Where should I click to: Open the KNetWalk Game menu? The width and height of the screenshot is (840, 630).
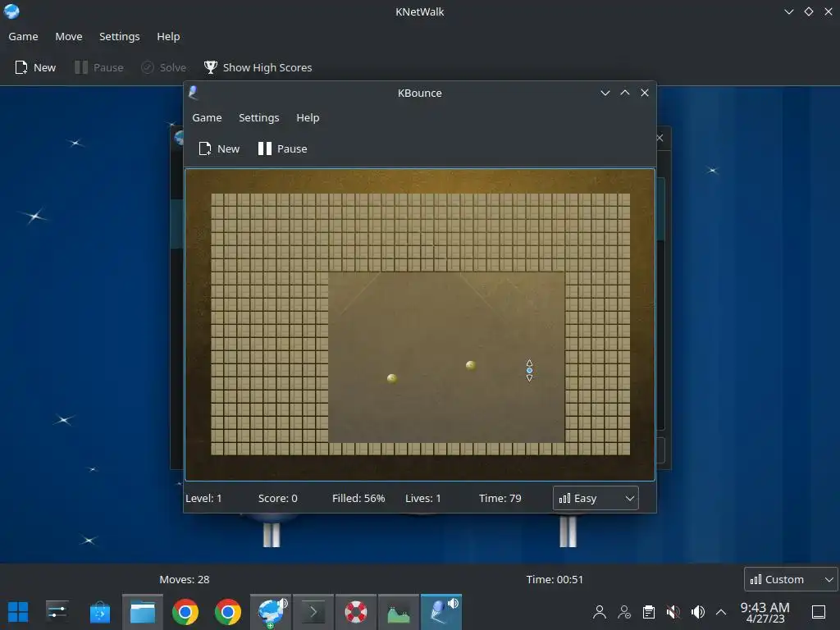click(23, 36)
